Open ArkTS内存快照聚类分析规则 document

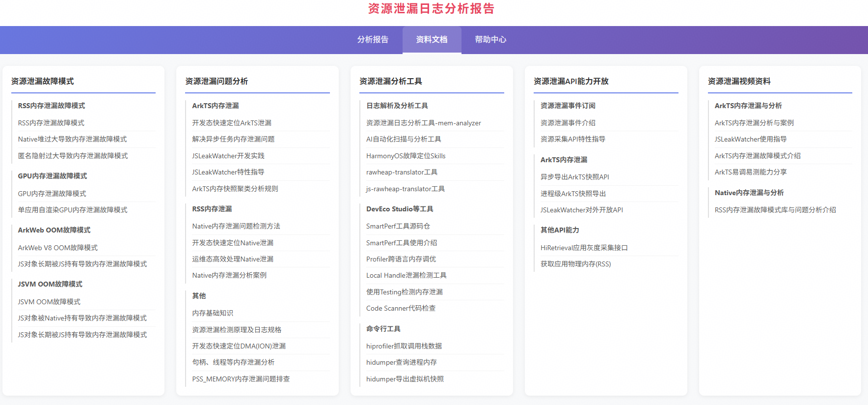[235, 189]
